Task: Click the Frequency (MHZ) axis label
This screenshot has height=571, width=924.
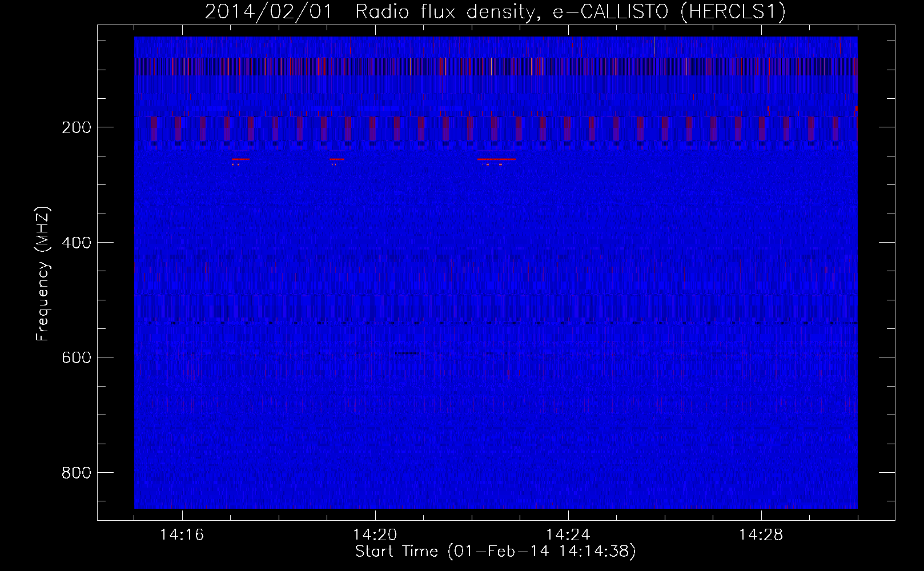Action: 43,274
